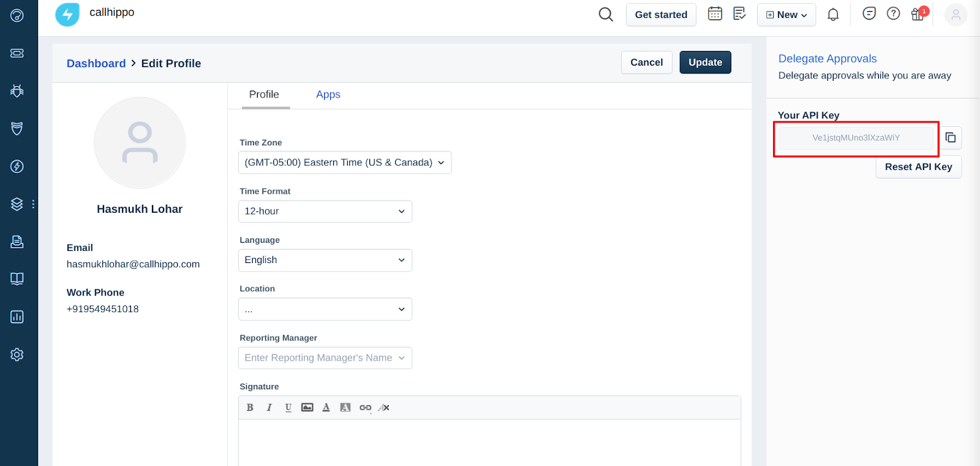This screenshot has width=980, height=466.
Task: Choose background highlight color in signature editor
Action: click(x=345, y=408)
